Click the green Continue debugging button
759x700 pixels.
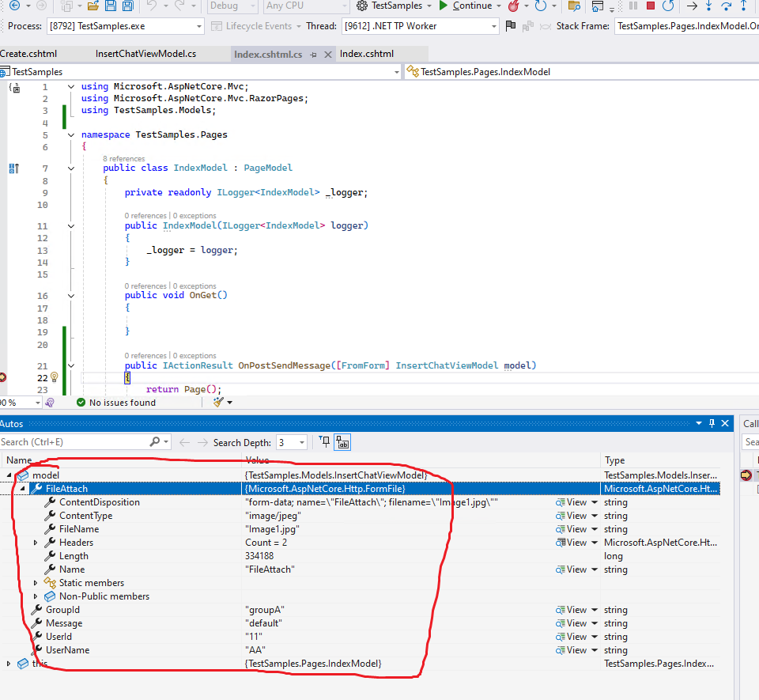[x=466, y=6]
